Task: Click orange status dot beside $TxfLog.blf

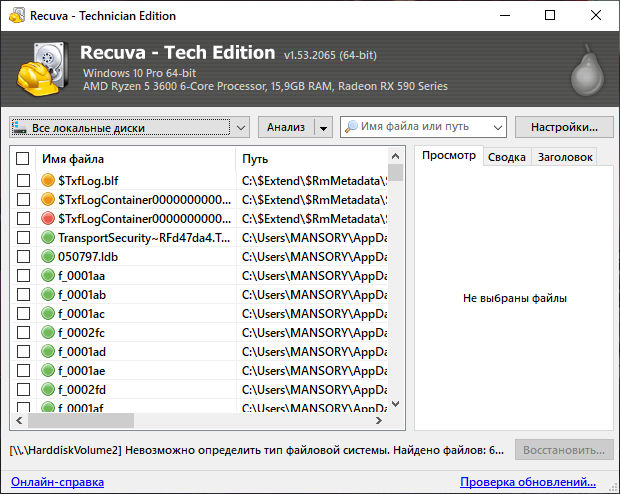Action: point(47,181)
